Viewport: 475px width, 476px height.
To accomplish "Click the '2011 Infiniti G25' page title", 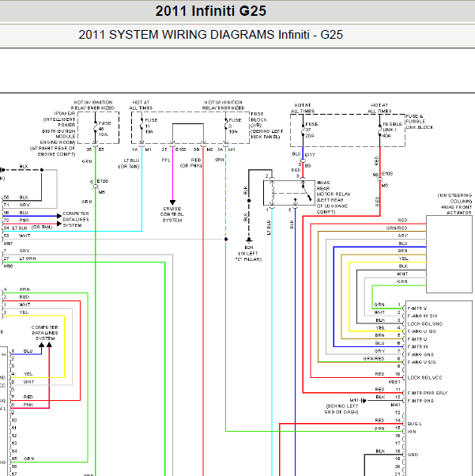I will (x=211, y=11).
